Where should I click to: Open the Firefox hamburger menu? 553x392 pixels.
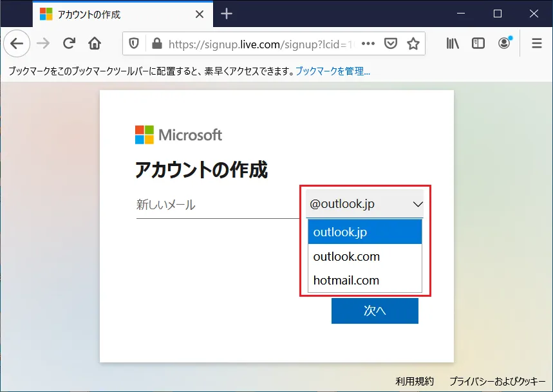pyautogui.click(x=537, y=43)
